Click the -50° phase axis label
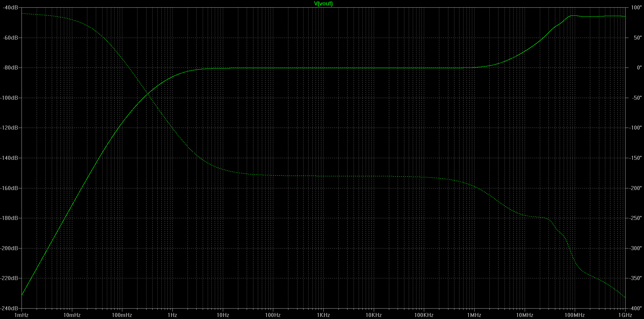Screen dimensions: 644x319 pyautogui.click(x=637, y=98)
